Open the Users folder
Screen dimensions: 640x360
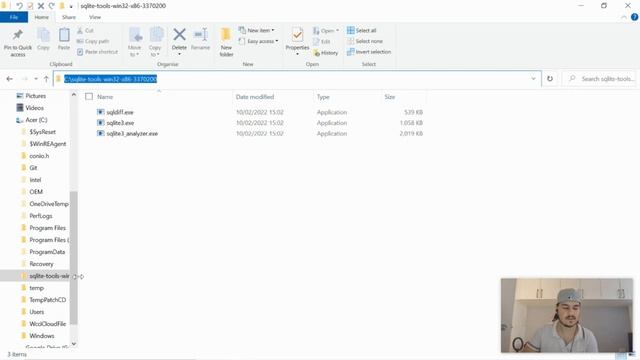point(36,312)
